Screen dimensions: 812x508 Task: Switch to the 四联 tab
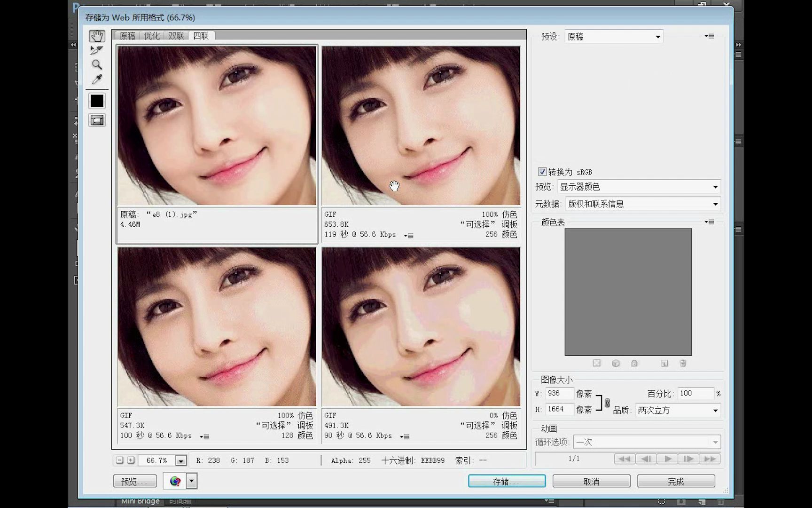tap(201, 36)
